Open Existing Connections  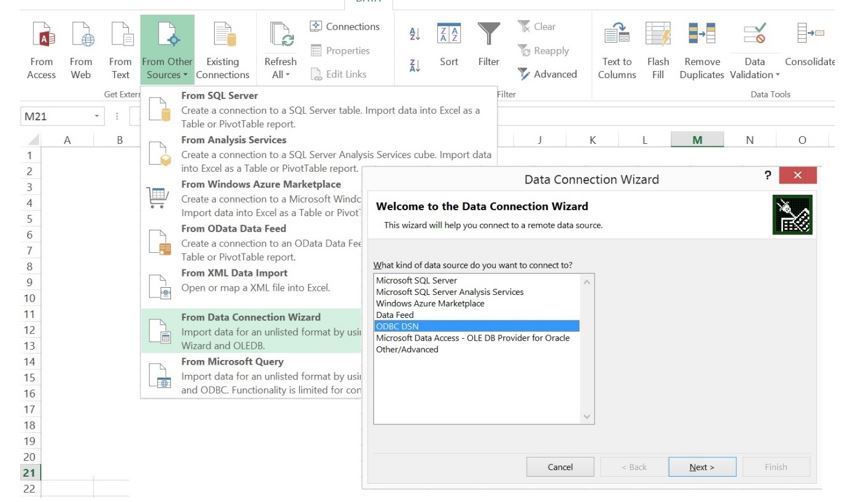point(222,37)
